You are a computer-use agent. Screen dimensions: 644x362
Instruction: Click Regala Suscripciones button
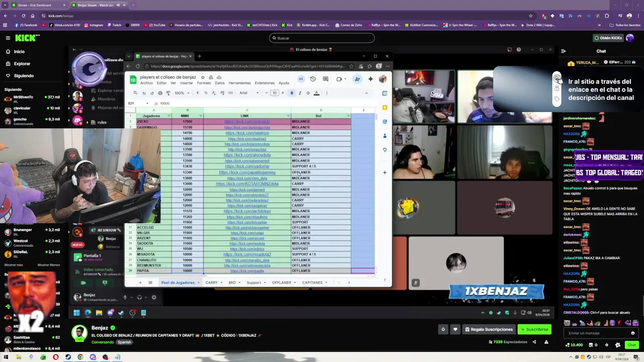pos(489,329)
